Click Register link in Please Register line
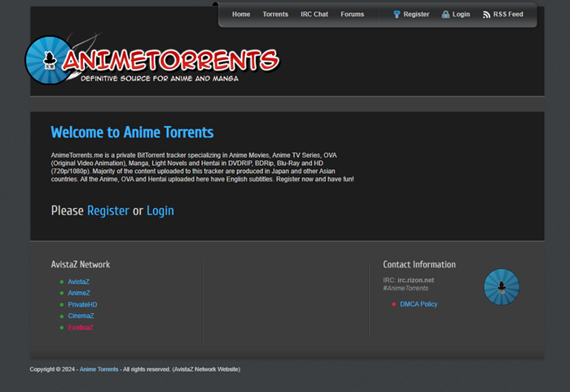 pyautogui.click(x=108, y=211)
